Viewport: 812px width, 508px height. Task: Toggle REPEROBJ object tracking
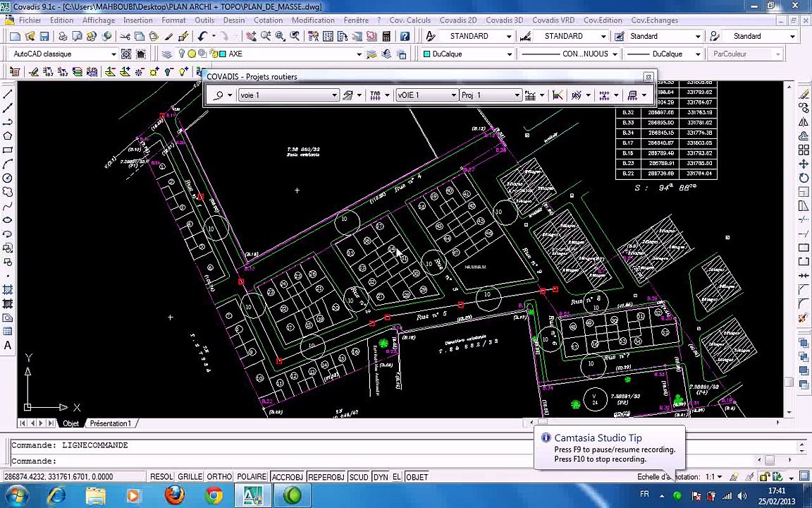tap(326, 477)
